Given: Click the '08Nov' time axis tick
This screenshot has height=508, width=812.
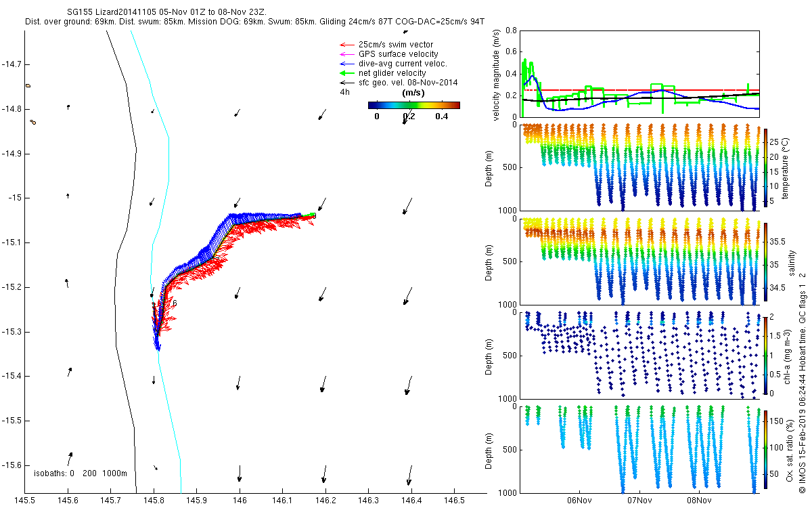Looking at the screenshot, I should pyautogui.click(x=699, y=501).
